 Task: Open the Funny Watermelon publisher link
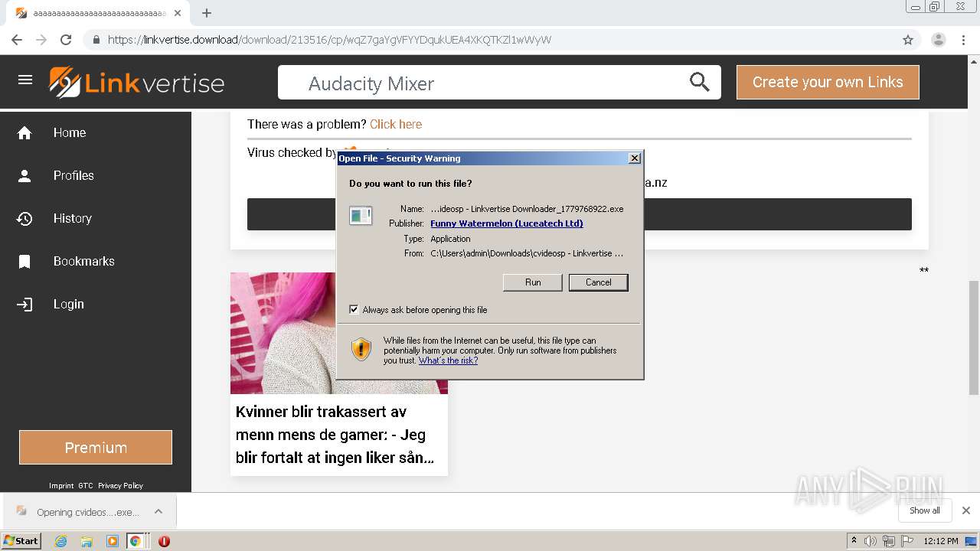pyautogui.click(x=507, y=223)
